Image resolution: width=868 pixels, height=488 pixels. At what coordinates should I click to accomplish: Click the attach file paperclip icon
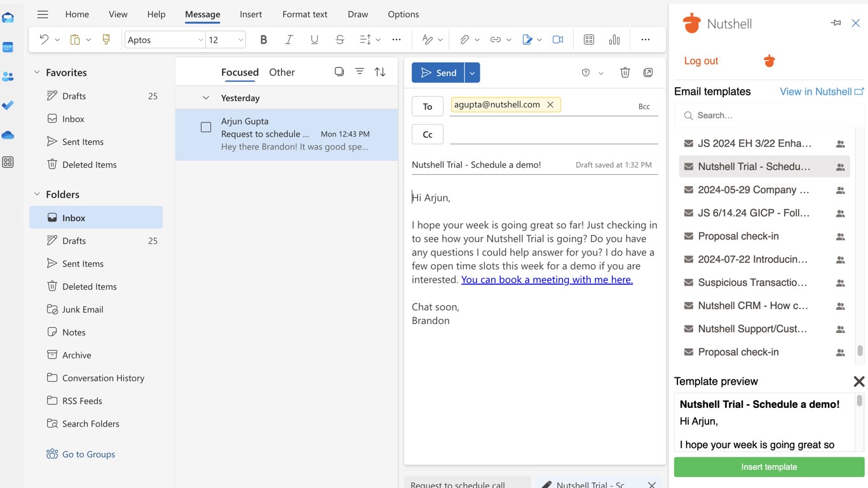click(x=465, y=39)
